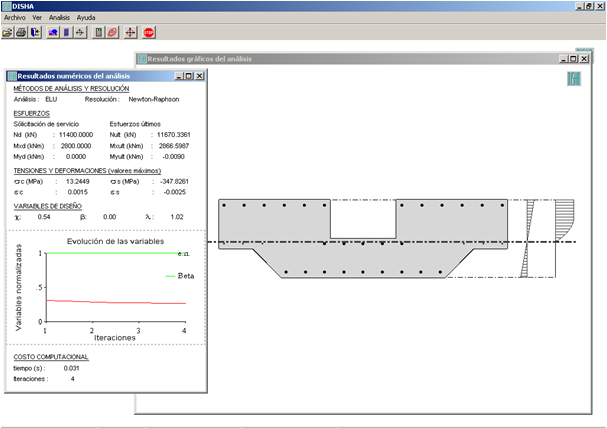Click the colored shapes section icon

[53, 33]
